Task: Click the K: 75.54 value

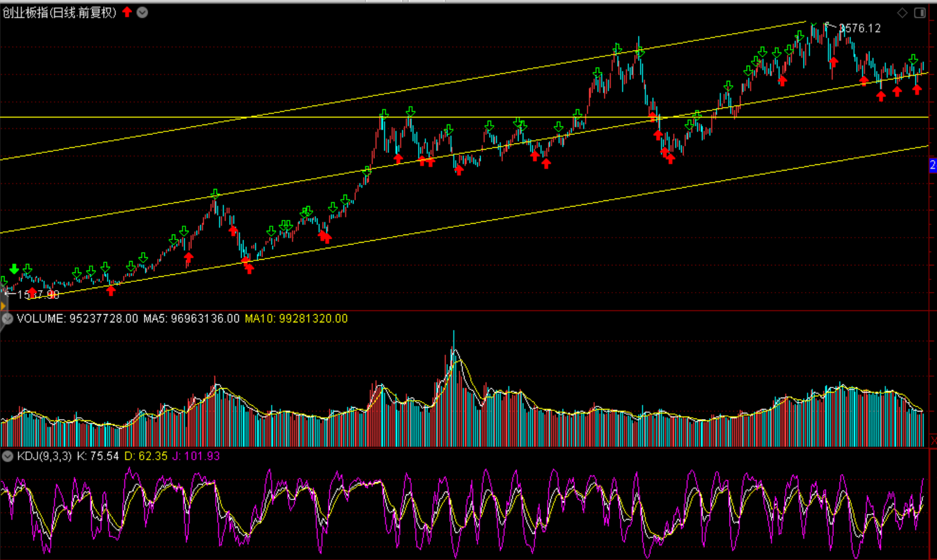Action: pyautogui.click(x=98, y=456)
